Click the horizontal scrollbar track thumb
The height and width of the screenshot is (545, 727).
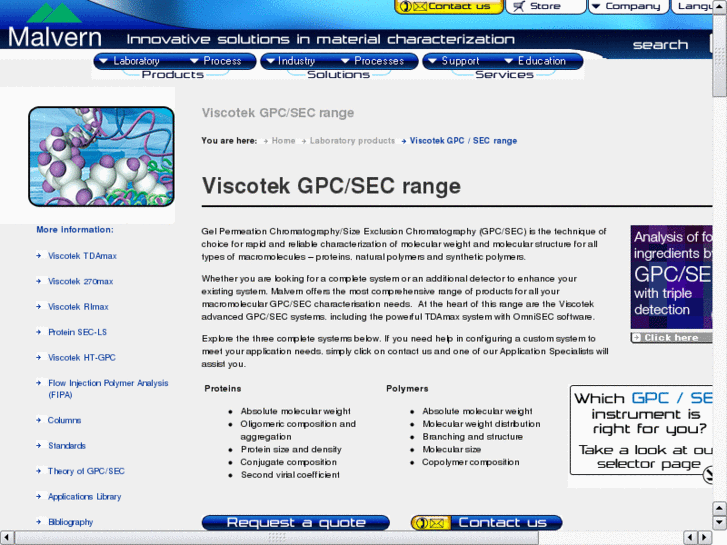tap(276, 538)
